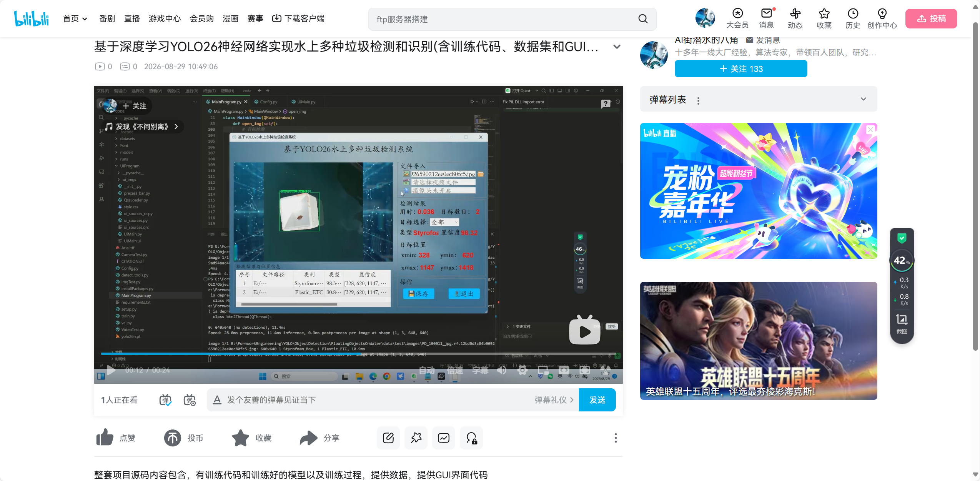Mute the video volume

(502, 370)
